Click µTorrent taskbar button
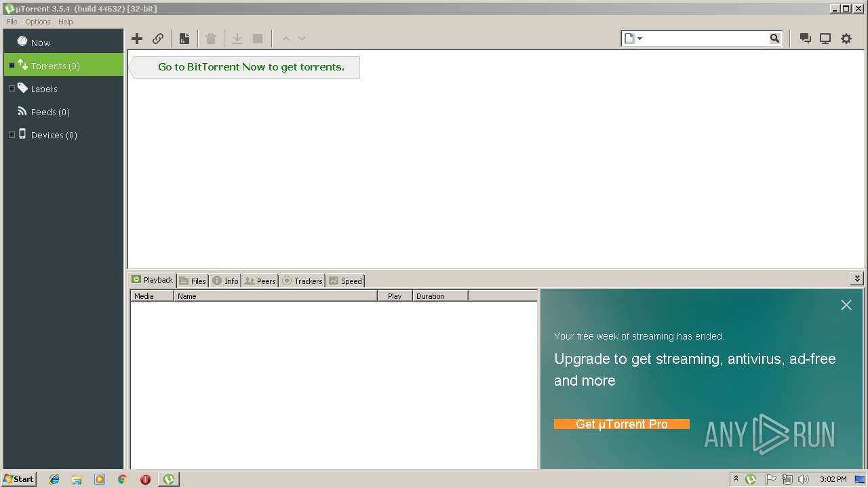 [168, 479]
